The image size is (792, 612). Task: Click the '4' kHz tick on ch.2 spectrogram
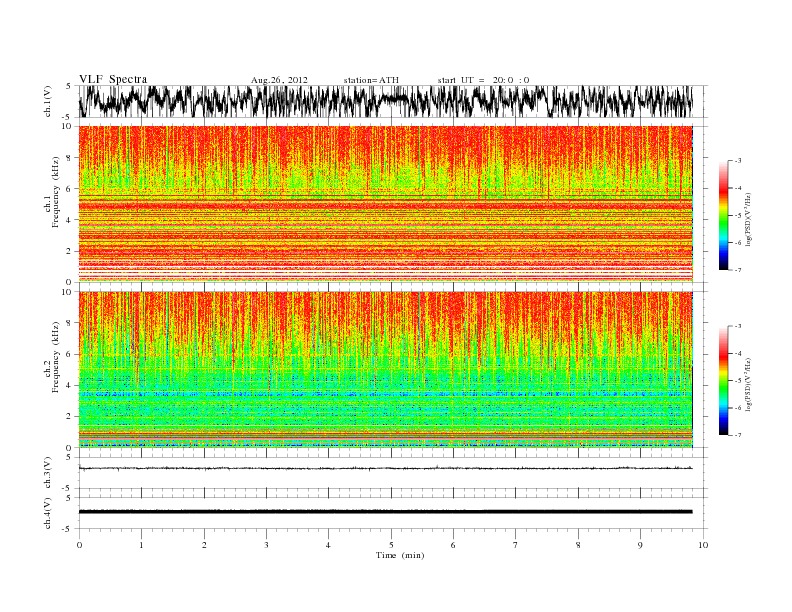[x=69, y=386]
